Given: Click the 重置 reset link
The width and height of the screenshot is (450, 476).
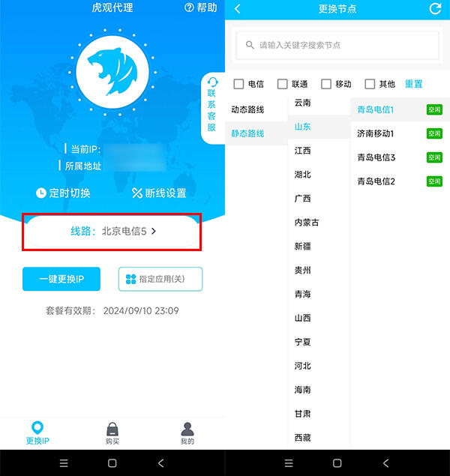Looking at the screenshot, I should point(413,84).
